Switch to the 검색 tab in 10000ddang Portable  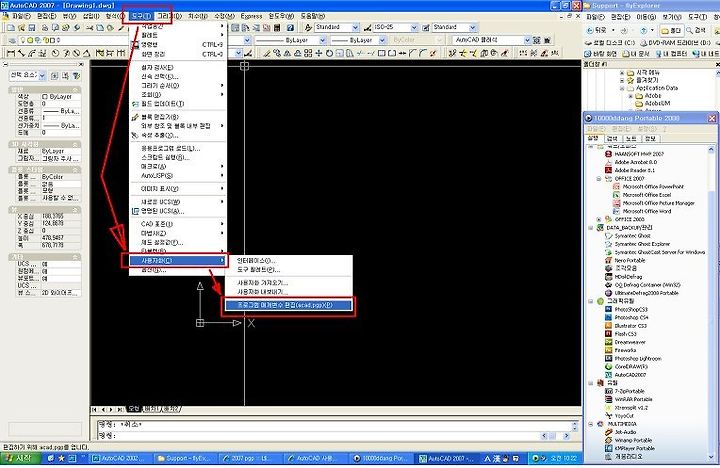click(x=612, y=138)
